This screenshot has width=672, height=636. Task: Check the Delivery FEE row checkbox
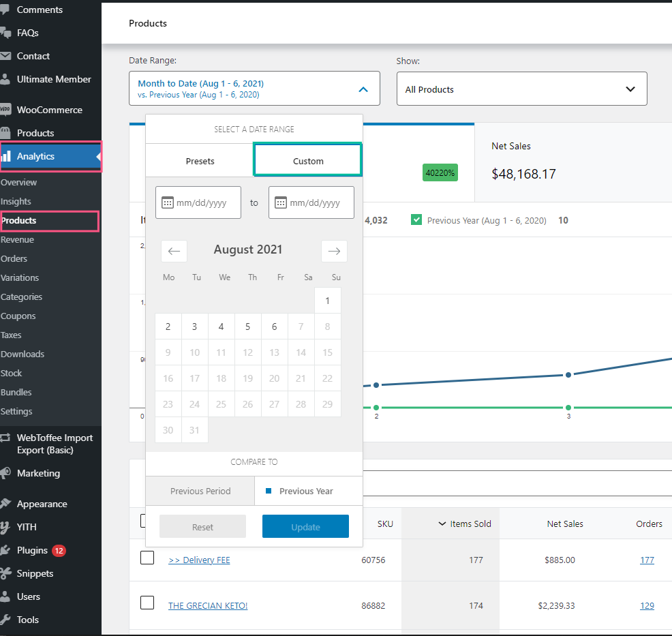pyautogui.click(x=147, y=558)
